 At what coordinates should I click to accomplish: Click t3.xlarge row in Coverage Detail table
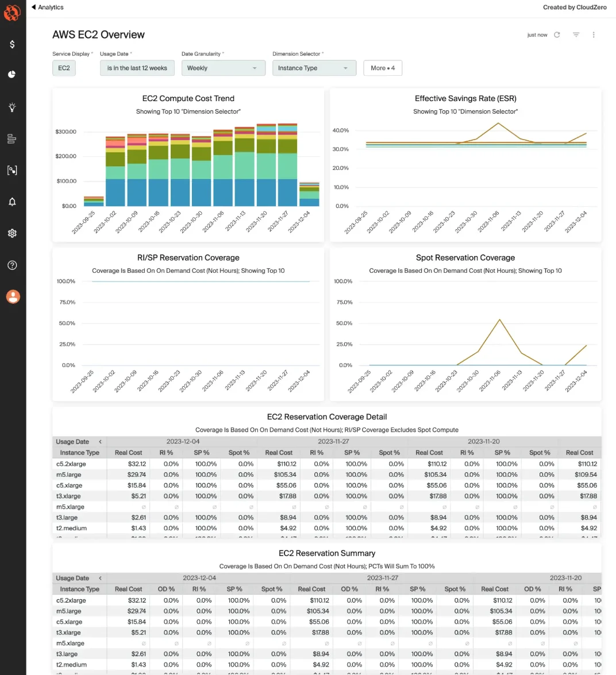[x=327, y=496]
